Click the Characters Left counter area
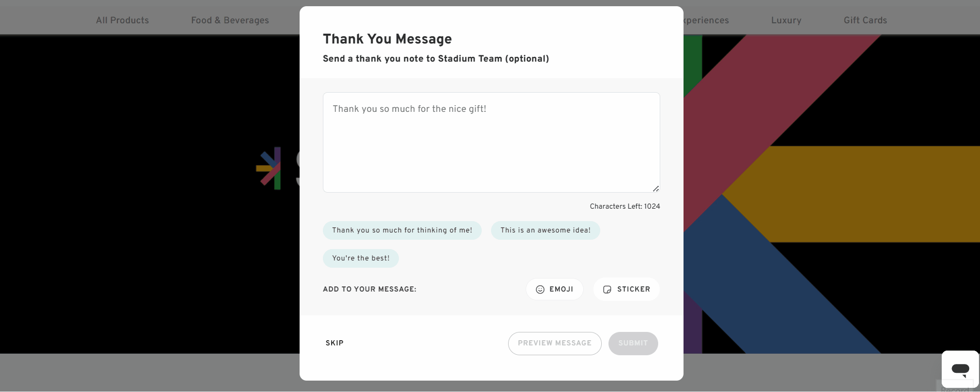The width and height of the screenshot is (980, 392). [x=625, y=206]
